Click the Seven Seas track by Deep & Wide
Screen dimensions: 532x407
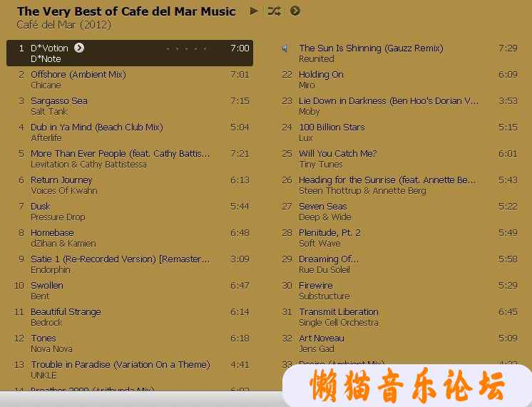click(399, 211)
